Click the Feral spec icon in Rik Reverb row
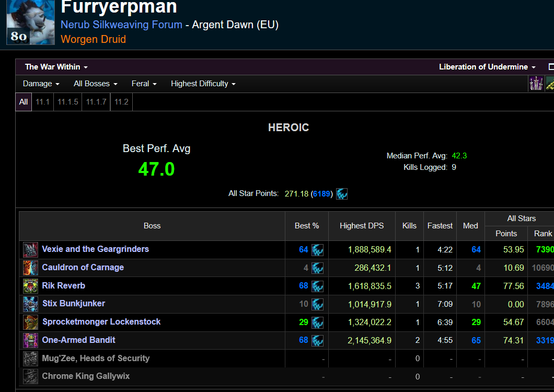The width and height of the screenshot is (554, 392). click(317, 286)
